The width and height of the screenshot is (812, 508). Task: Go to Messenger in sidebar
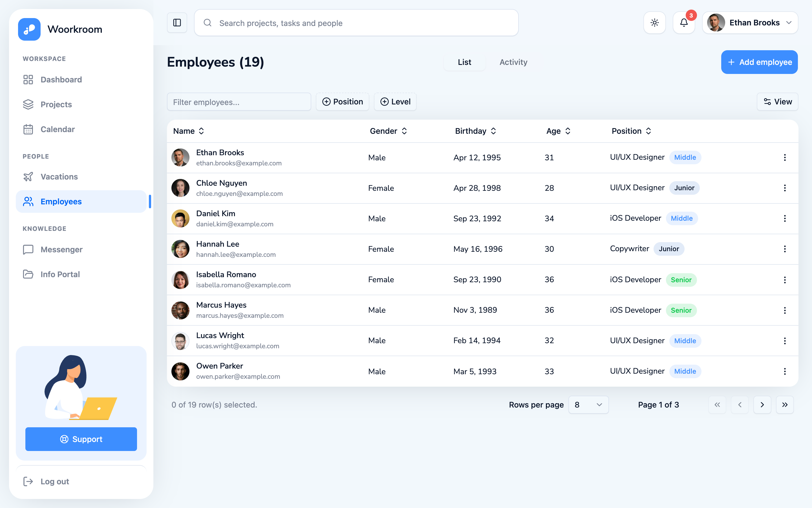click(x=81, y=250)
